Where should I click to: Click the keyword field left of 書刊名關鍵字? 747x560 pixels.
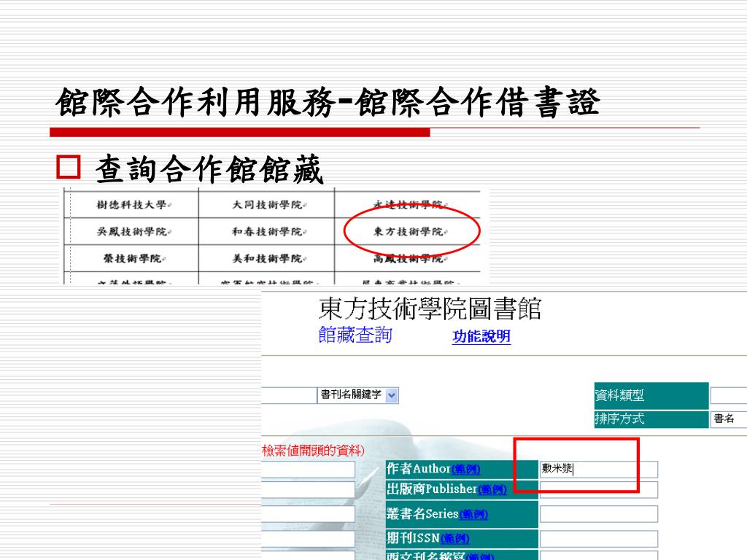tap(289, 395)
